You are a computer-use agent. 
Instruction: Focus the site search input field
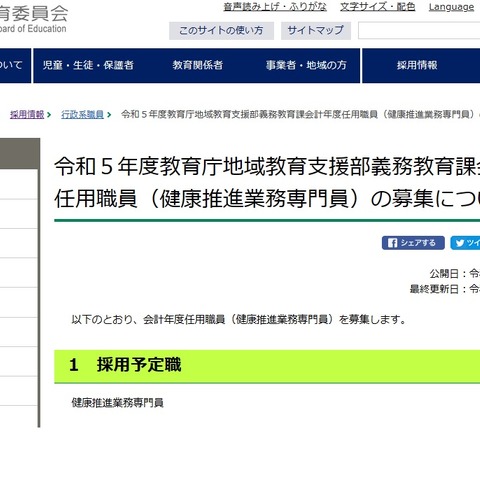coord(419,31)
